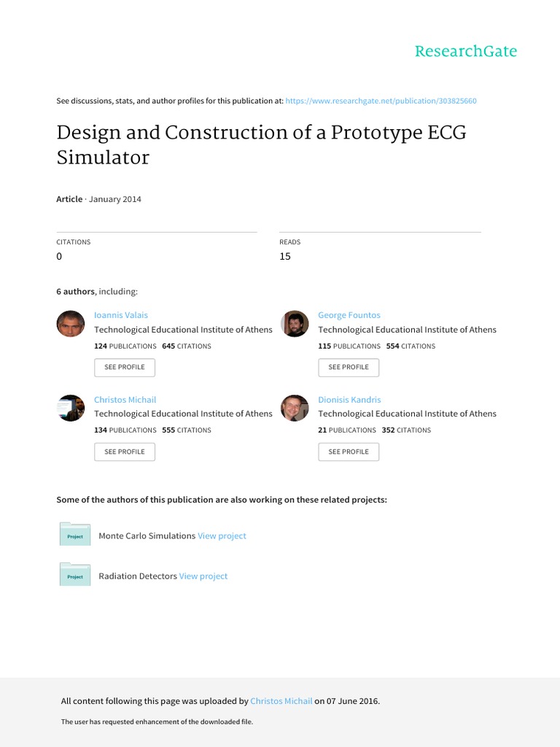This screenshot has height=747, width=560.
Task: Click the ResearchGate logo
Action: (x=465, y=52)
